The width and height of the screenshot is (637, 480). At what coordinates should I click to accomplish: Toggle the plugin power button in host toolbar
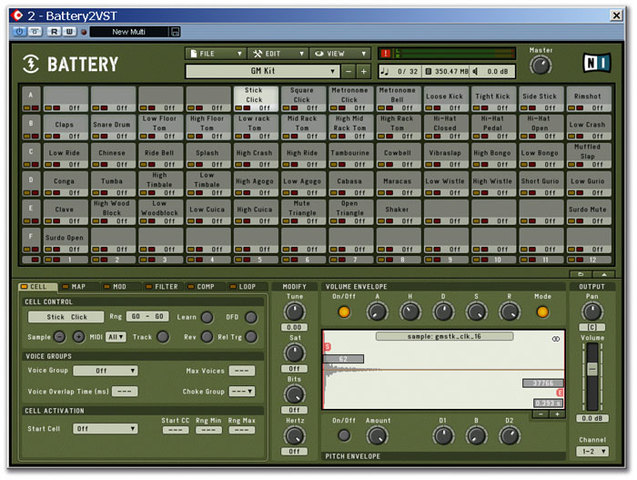[19, 31]
